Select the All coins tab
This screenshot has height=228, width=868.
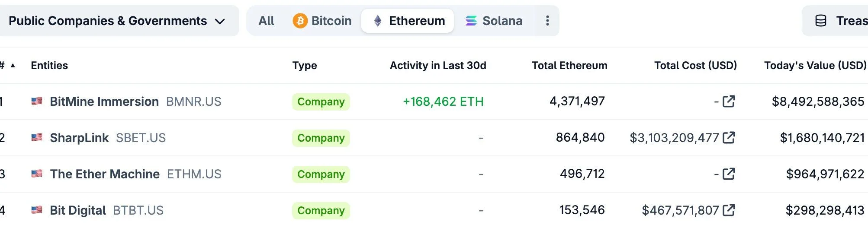coord(266,21)
